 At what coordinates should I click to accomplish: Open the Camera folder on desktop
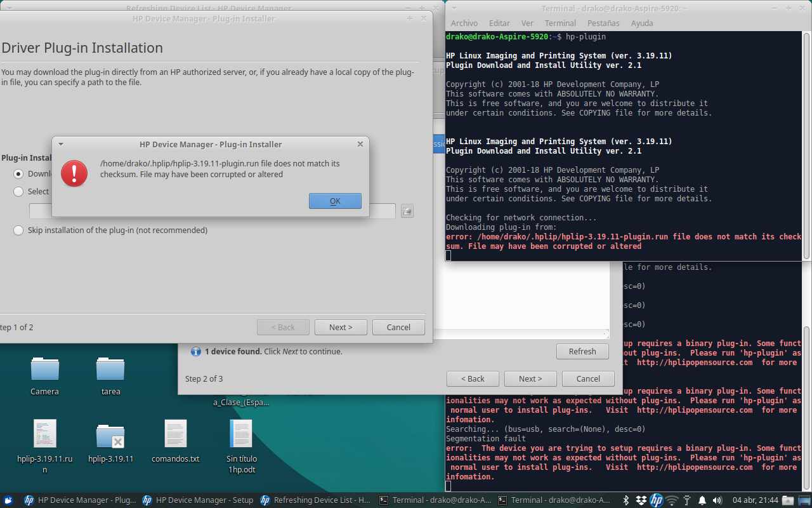pyautogui.click(x=45, y=376)
